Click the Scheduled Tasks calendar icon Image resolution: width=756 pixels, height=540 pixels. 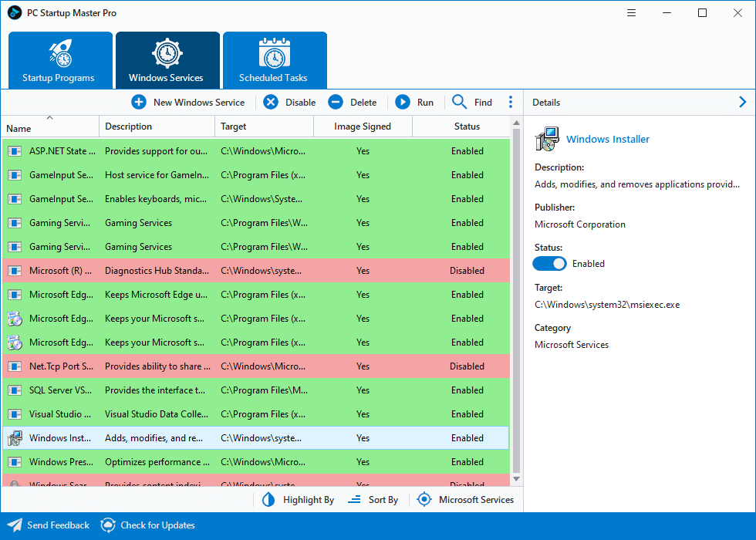[x=275, y=53]
